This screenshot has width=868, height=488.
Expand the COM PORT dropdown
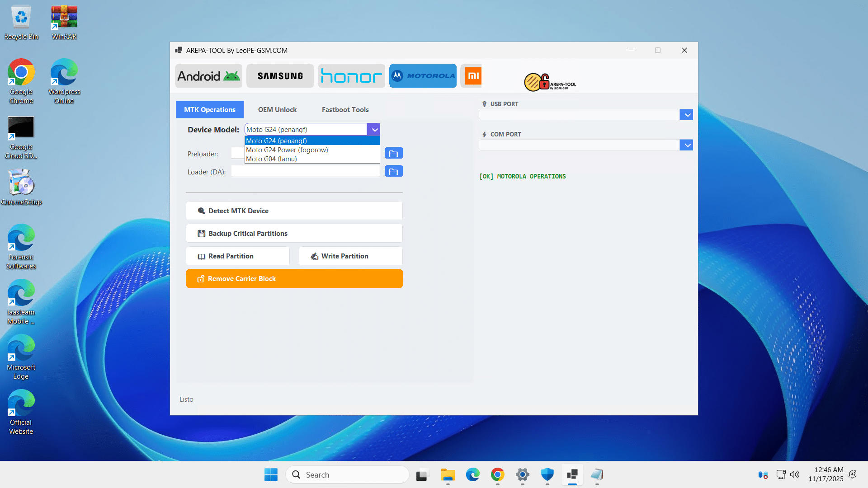[686, 145]
